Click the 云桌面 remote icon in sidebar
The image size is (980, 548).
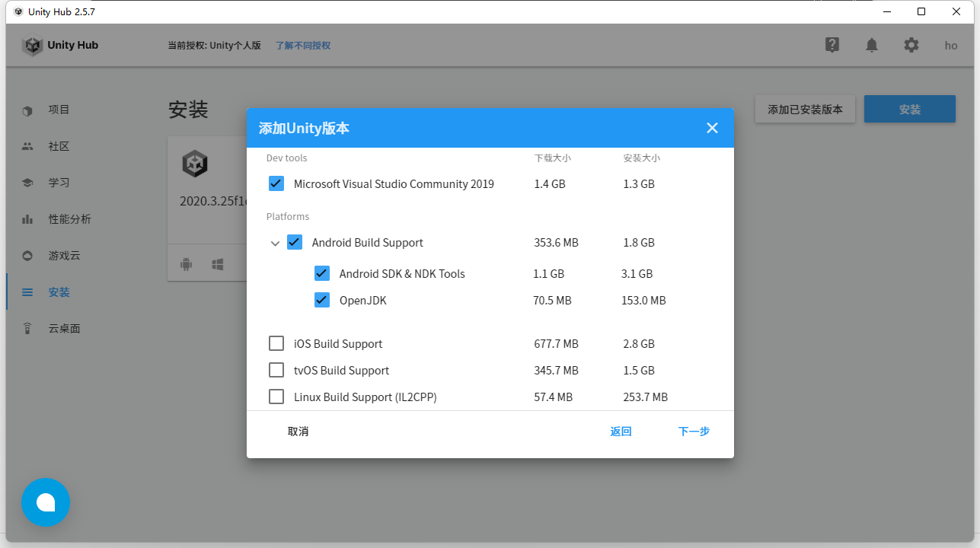coord(27,329)
